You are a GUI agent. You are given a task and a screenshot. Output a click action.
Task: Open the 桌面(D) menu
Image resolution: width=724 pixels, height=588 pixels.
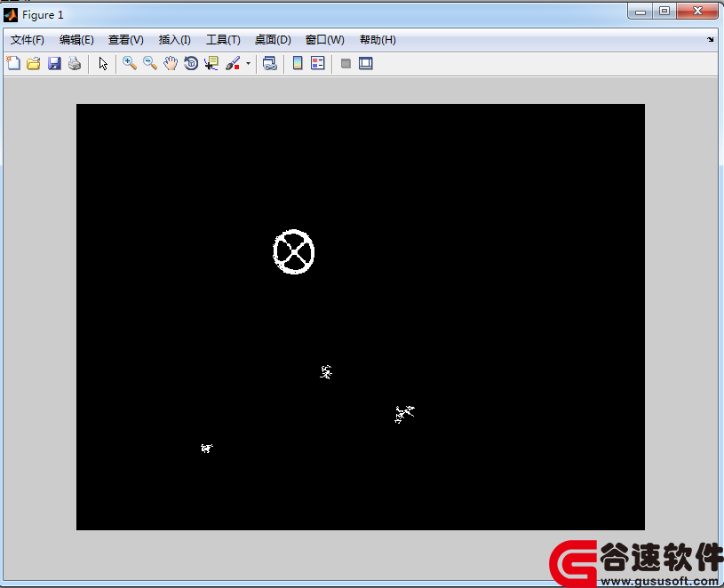click(x=273, y=40)
